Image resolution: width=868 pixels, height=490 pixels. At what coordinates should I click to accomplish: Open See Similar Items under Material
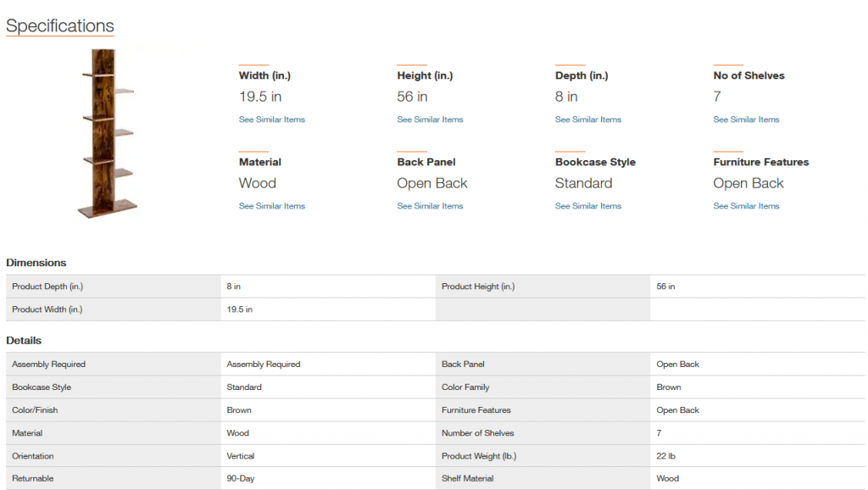[272, 206]
